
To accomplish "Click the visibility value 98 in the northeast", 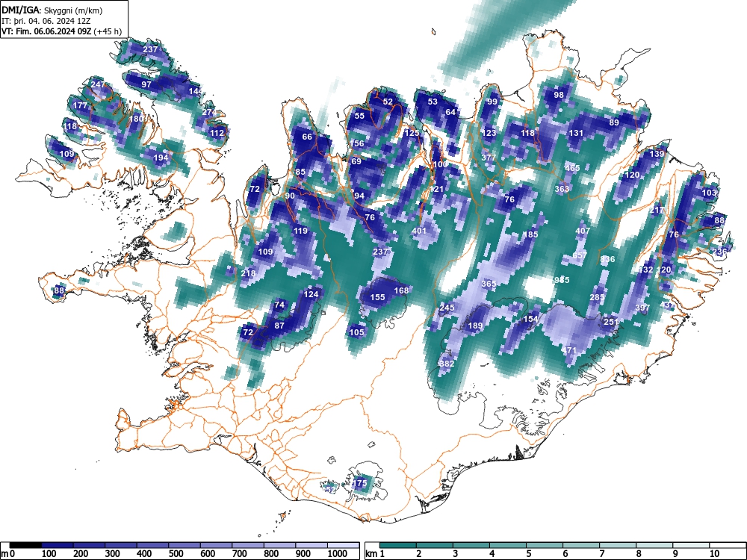I will point(558,95).
